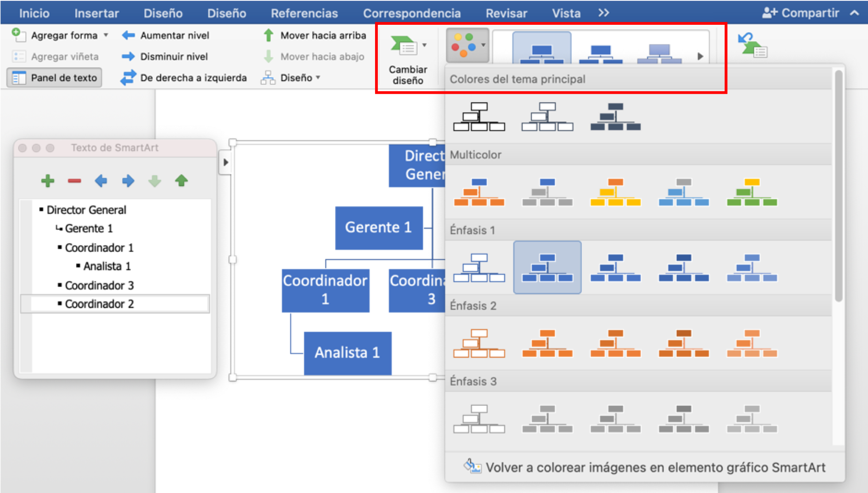Screen dimensions: 868x493
Task: Click the recolor pictures paint icon
Action: coord(472,466)
